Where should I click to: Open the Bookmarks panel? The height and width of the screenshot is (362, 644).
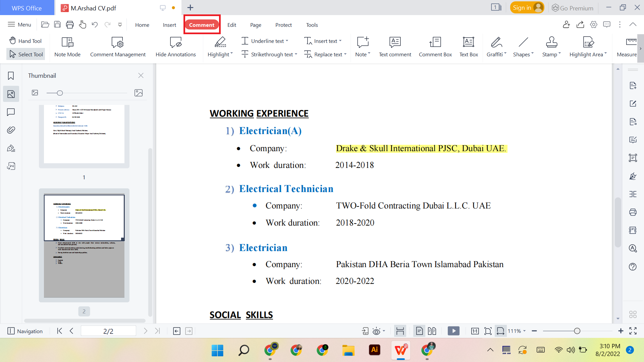pos(11,76)
